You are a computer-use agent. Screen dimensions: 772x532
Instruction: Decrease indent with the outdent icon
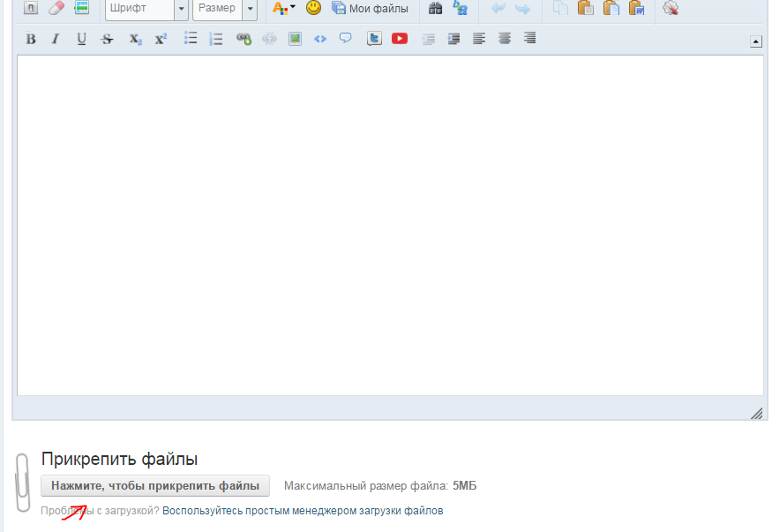coord(429,39)
